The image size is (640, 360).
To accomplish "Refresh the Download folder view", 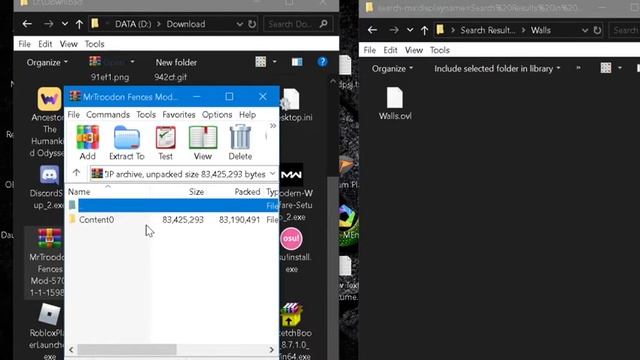I will pyautogui.click(x=252, y=24).
